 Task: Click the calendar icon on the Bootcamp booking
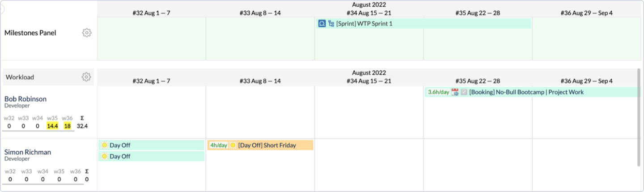455,92
